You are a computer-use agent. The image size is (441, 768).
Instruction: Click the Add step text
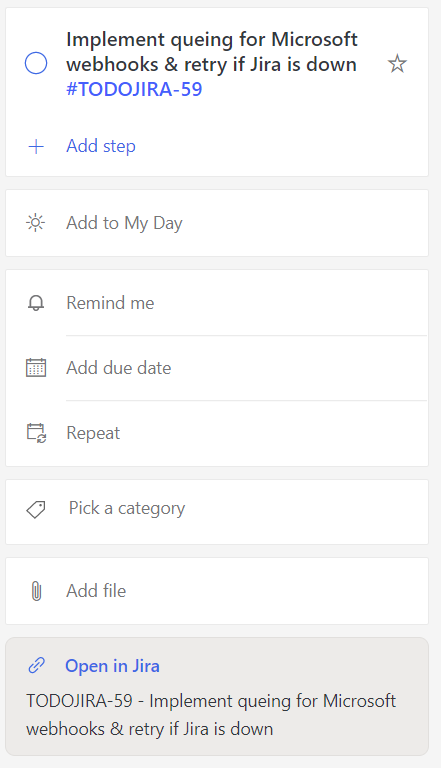(101, 146)
